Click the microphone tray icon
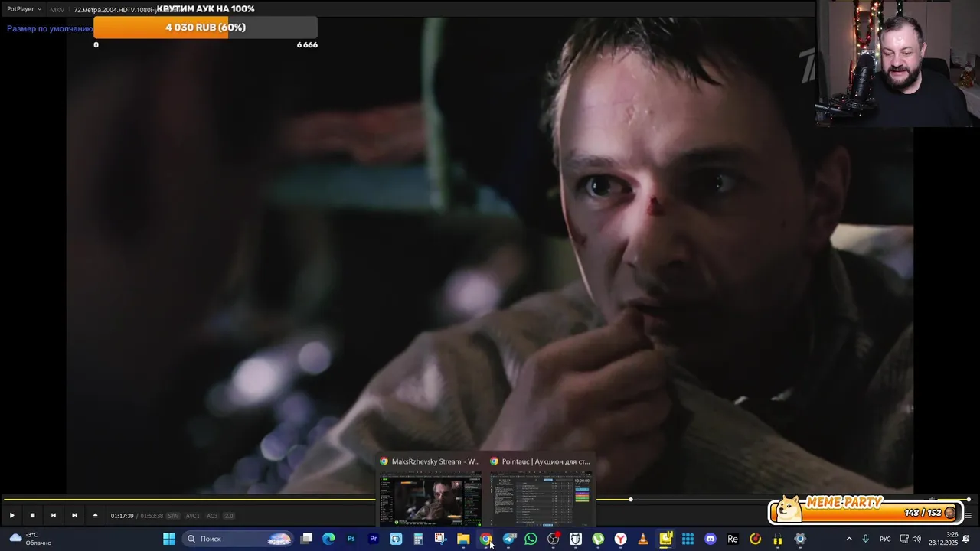The image size is (980, 551). click(865, 539)
